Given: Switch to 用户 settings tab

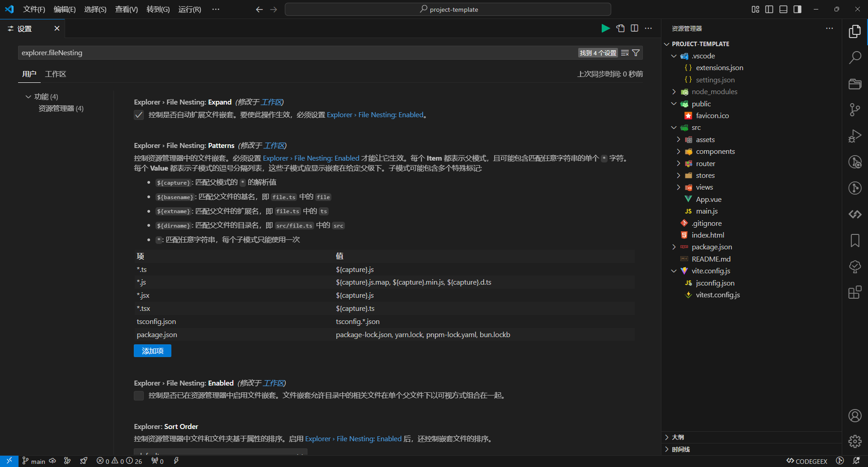Looking at the screenshot, I should pyautogui.click(x=29, y=74).
